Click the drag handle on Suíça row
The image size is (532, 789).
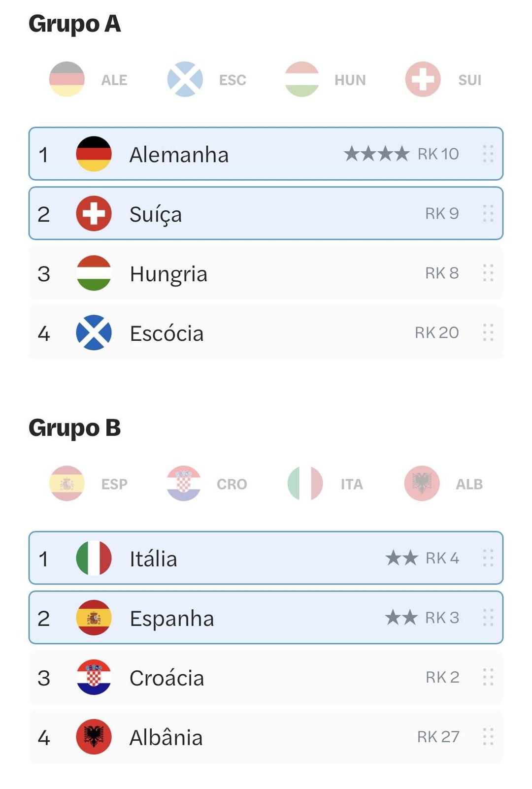coord(488,214)
